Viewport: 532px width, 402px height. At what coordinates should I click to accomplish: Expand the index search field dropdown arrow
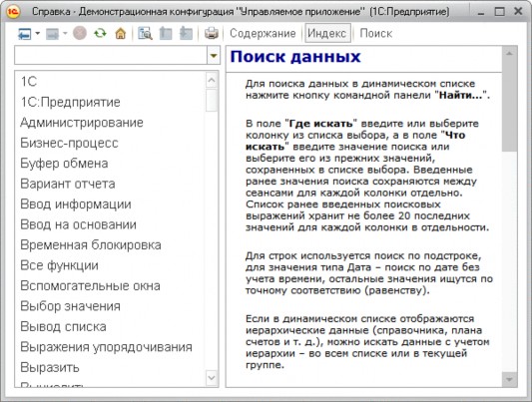click(214, 55)
